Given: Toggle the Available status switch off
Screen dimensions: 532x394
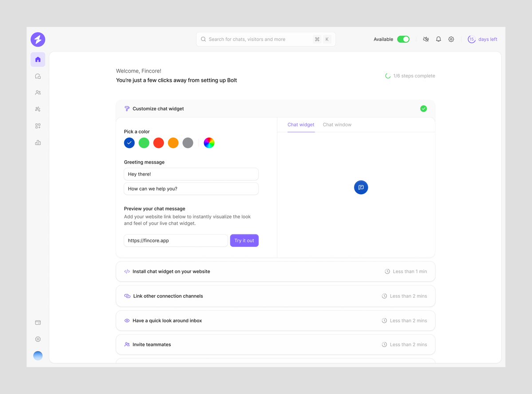Looking at the screenshot, I should pyautogui.click(x=403, y=39).
